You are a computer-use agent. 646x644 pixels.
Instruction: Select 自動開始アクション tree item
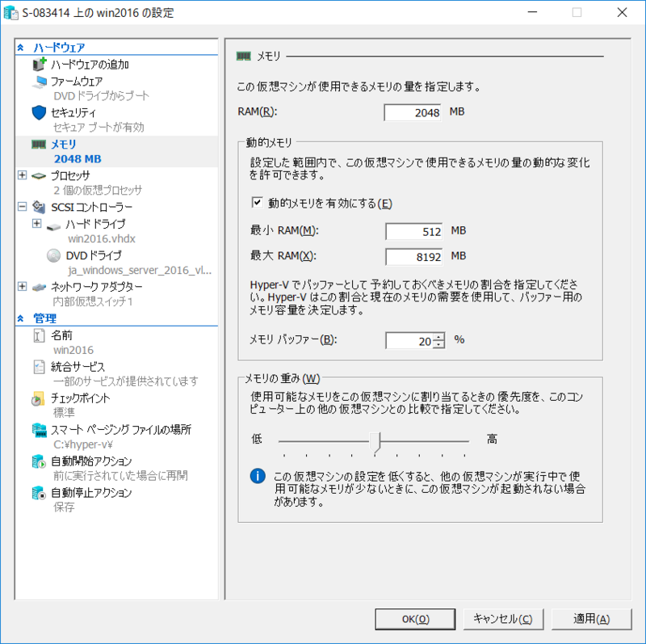coord(91,461)
